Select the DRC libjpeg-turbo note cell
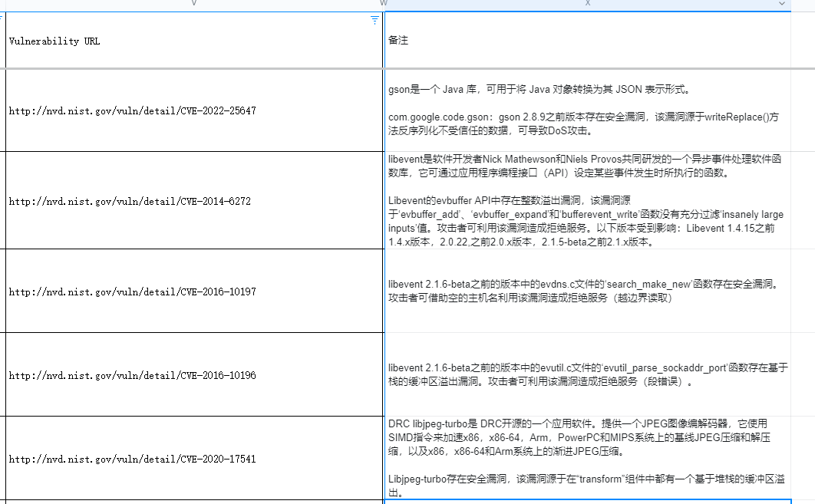This screenshot has height=504, width=815. 587,458
